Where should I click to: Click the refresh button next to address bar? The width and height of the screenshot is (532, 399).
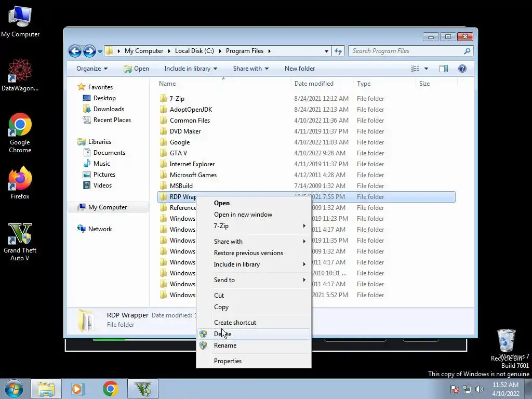point(338,51)
